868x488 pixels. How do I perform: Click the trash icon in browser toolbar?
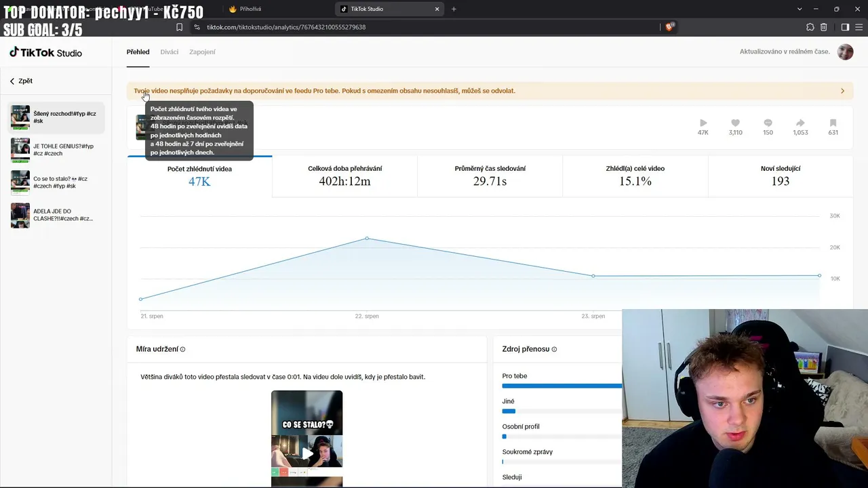[824, 27]
